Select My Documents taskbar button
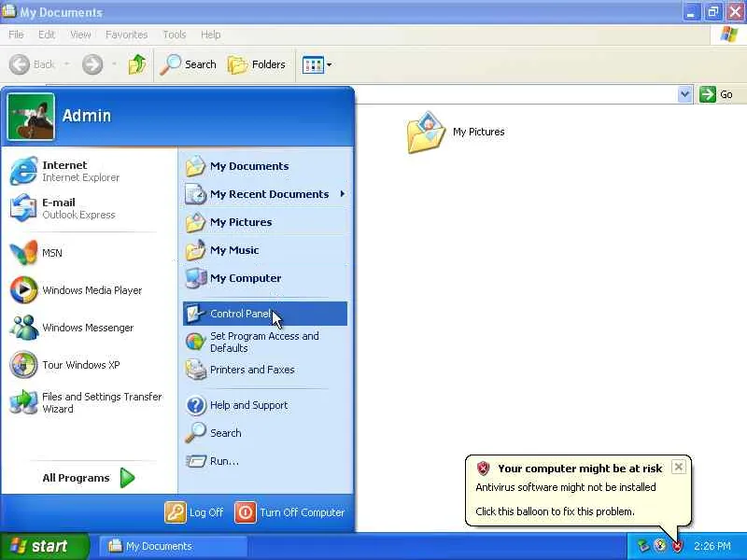 [173, 546]
